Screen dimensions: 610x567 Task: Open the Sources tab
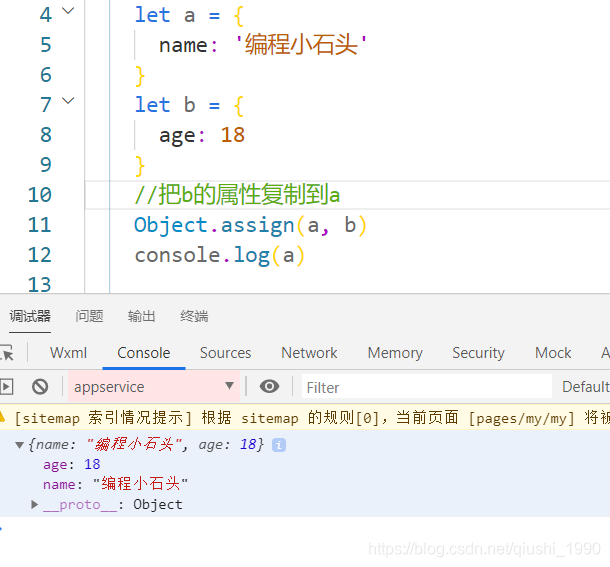pos(225,353)
